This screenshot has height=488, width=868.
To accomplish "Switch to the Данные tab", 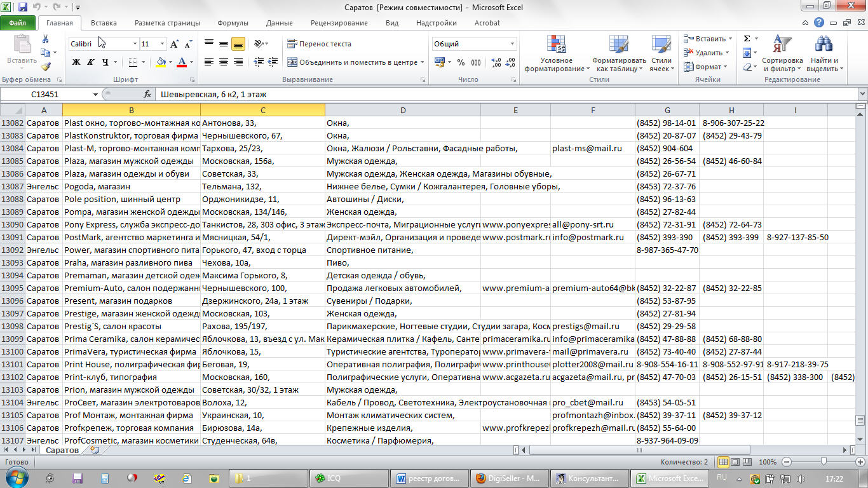I will pos(280,23).
